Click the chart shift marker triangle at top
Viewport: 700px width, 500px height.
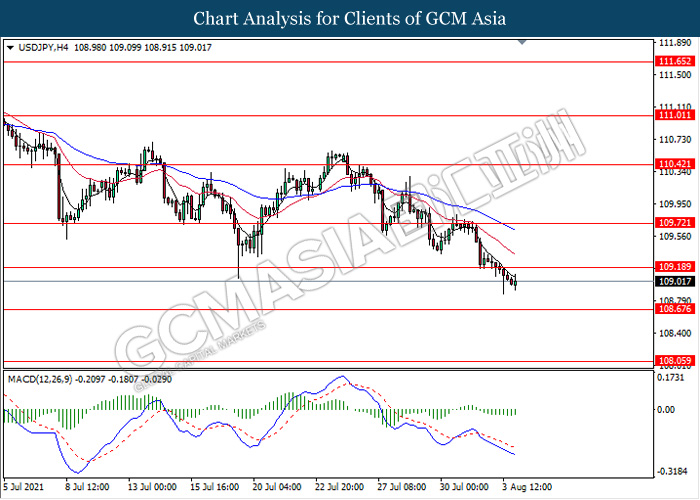[522, 42]
